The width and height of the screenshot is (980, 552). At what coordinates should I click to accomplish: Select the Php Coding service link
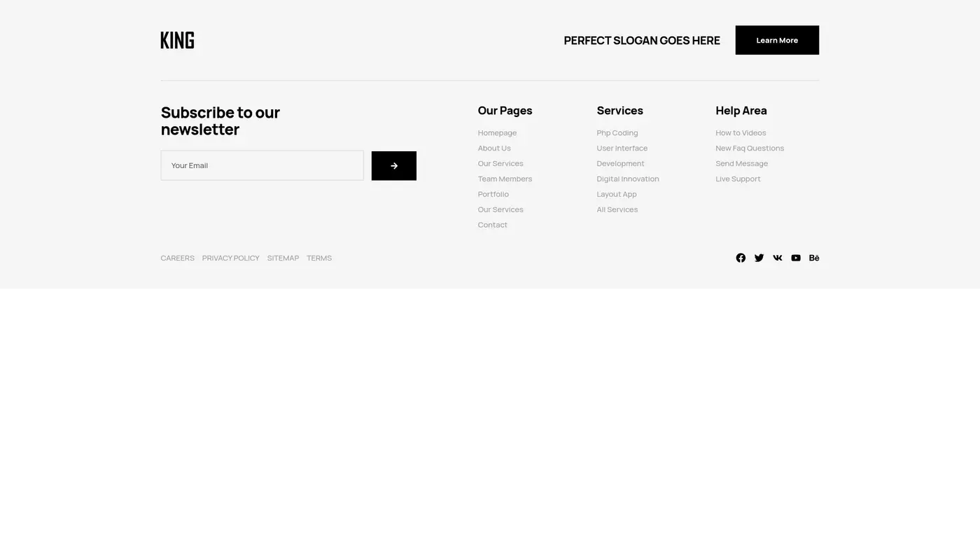(617, 133)
